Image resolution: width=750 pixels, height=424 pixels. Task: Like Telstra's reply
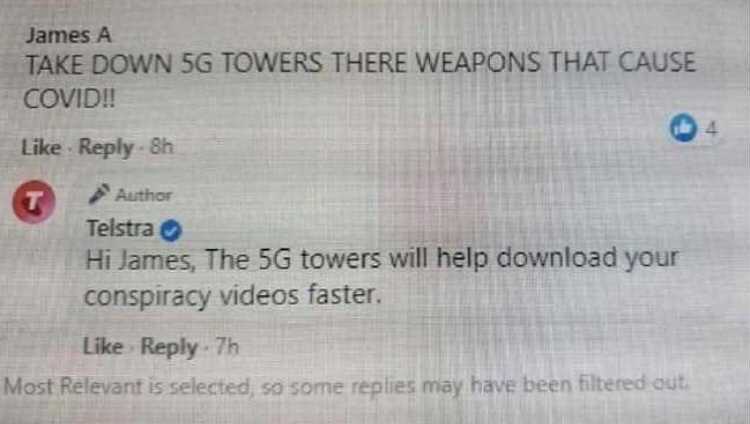point(103,346)
